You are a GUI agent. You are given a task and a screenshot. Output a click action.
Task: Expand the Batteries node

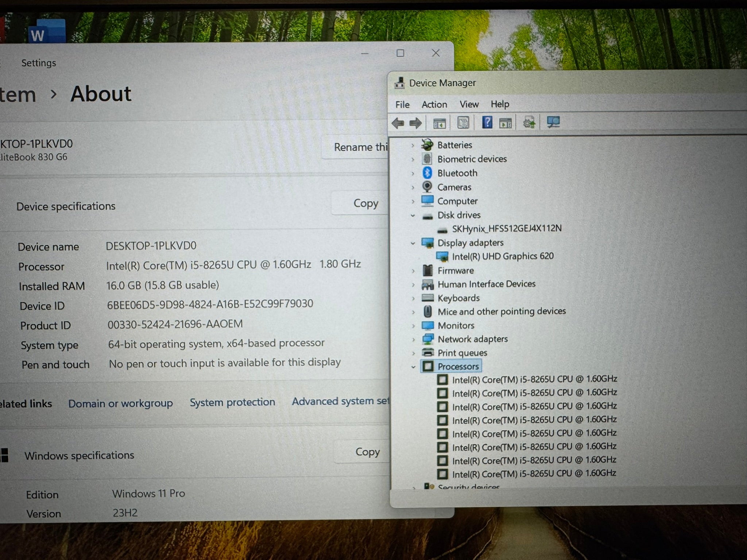click(x=413, y=145)
